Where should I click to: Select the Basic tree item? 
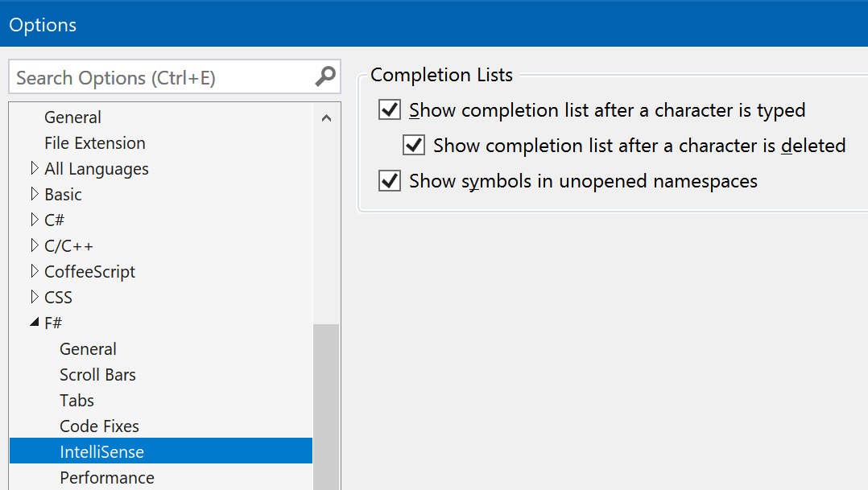[x=63, y=195]
